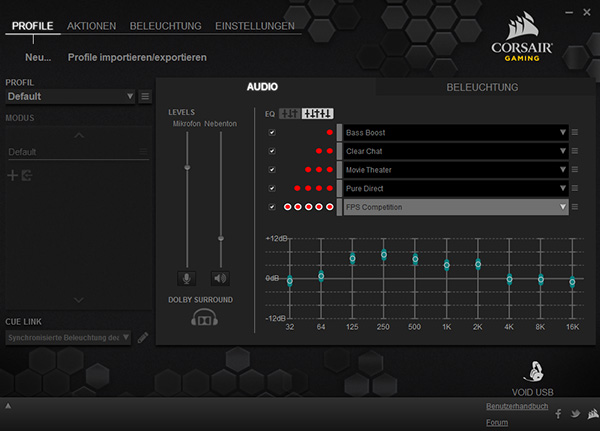Image resolution: width=600 pixels, height=431 pixels.
Task: Open Pure Direct preset options menu
Action: (x=574, y=188)
